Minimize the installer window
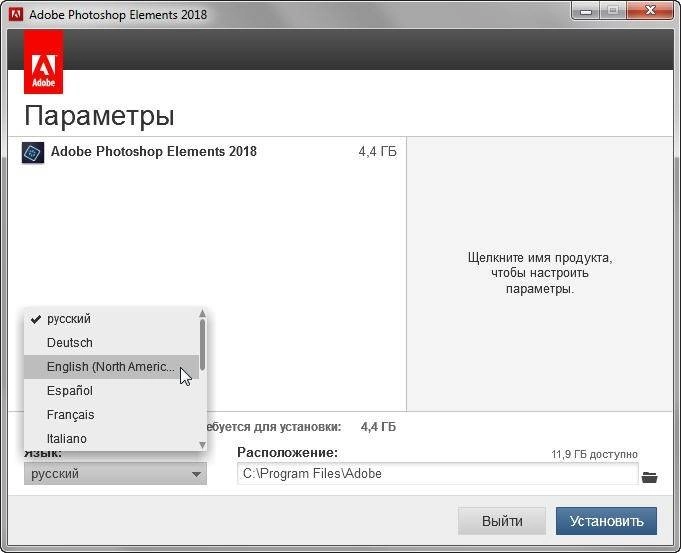681x553 pixels. point(585,11)
